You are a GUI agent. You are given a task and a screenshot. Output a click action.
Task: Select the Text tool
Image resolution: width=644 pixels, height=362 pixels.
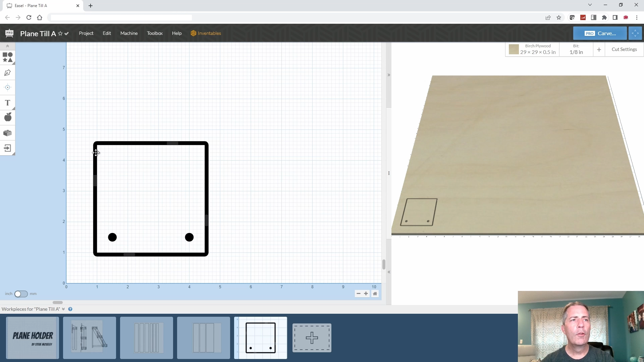[x=7, y=103]
